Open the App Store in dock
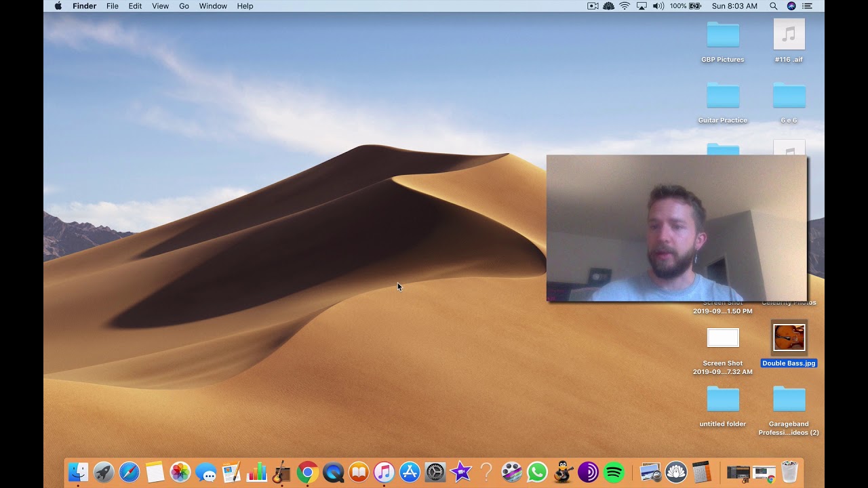 [x=410, y=472]
